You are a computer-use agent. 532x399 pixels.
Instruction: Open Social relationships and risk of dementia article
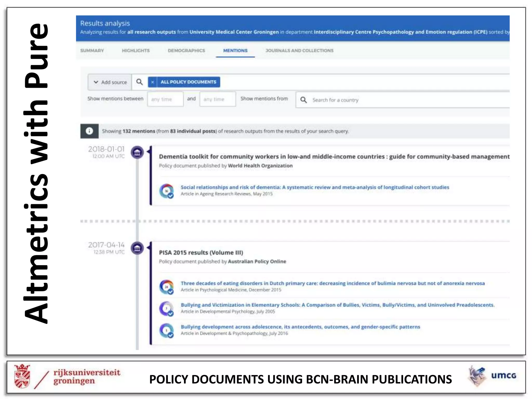point(315,187)
